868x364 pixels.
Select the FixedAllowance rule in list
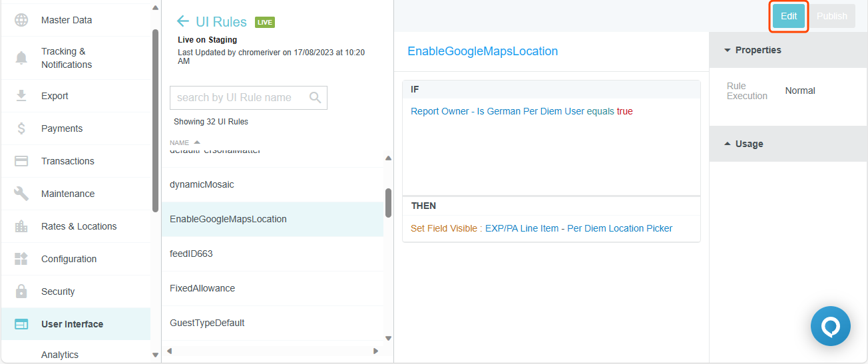pyautogui.click(x=202, y=288)
